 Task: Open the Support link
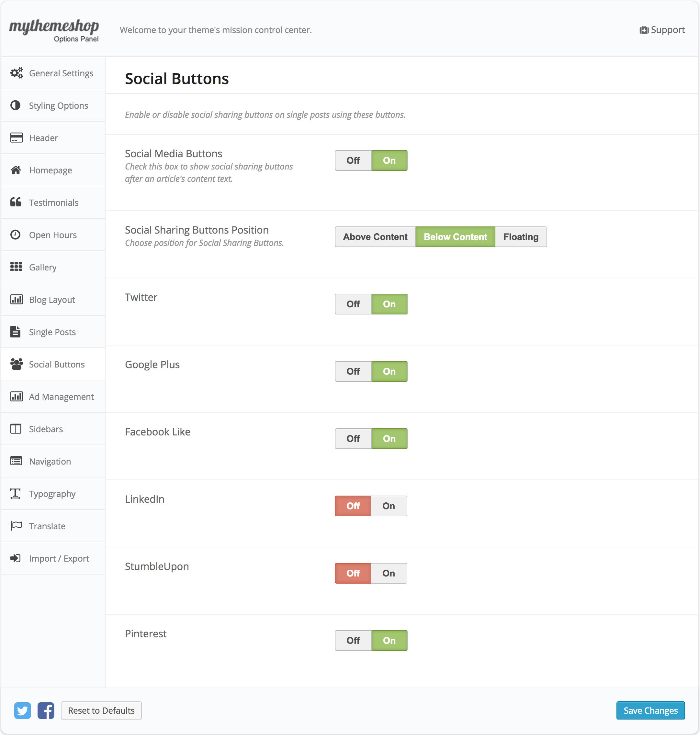[x=662, y=30]
